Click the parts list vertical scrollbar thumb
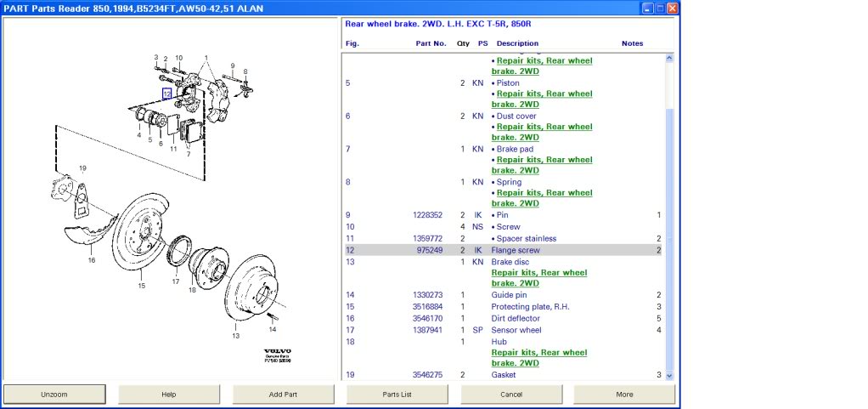The width and height of the screenshot is (868, 409). pyautogui.click(x=668, y=238)
